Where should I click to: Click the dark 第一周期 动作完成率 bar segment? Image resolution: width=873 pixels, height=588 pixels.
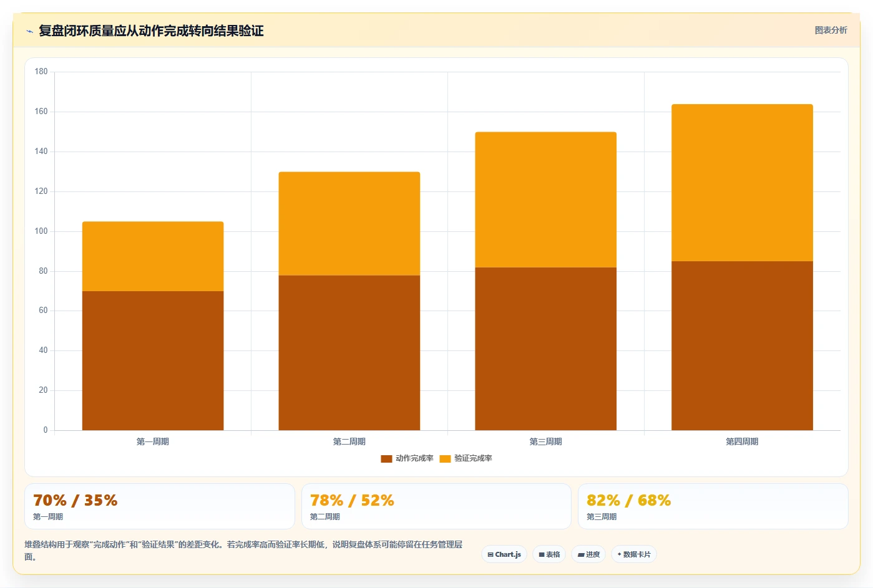(153, 360)
